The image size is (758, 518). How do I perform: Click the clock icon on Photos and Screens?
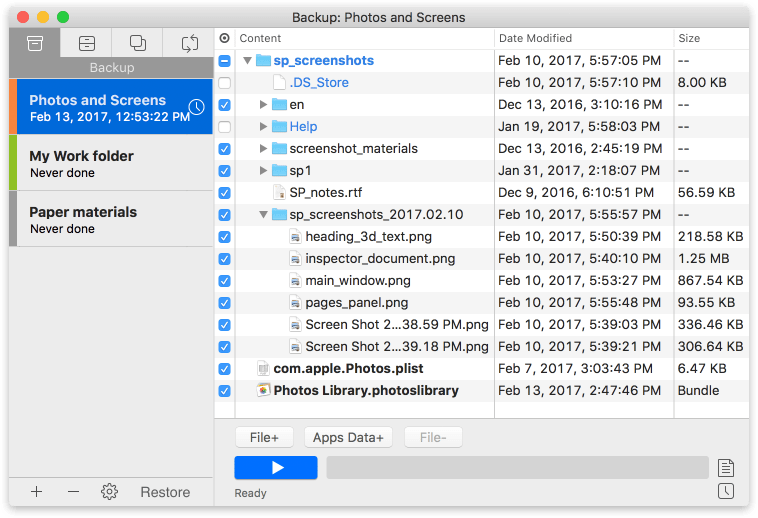click(x=196, y=107)
